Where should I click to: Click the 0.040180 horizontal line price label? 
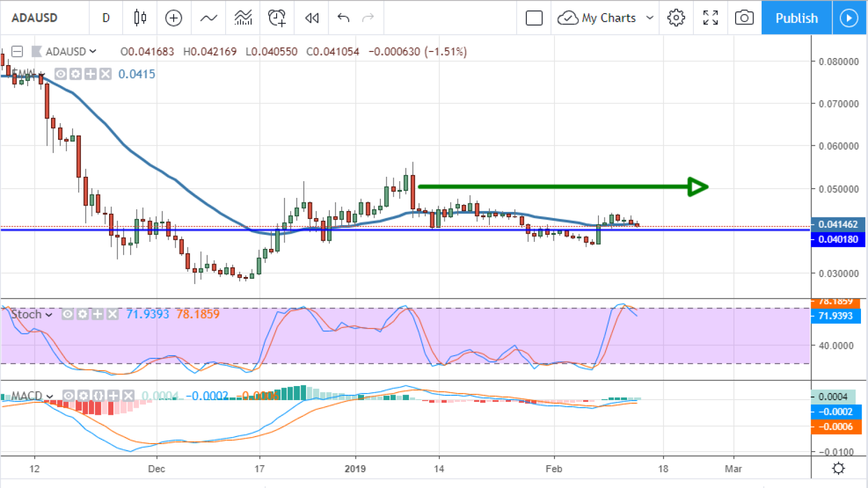pyautogui.click(x=838, y=239)
